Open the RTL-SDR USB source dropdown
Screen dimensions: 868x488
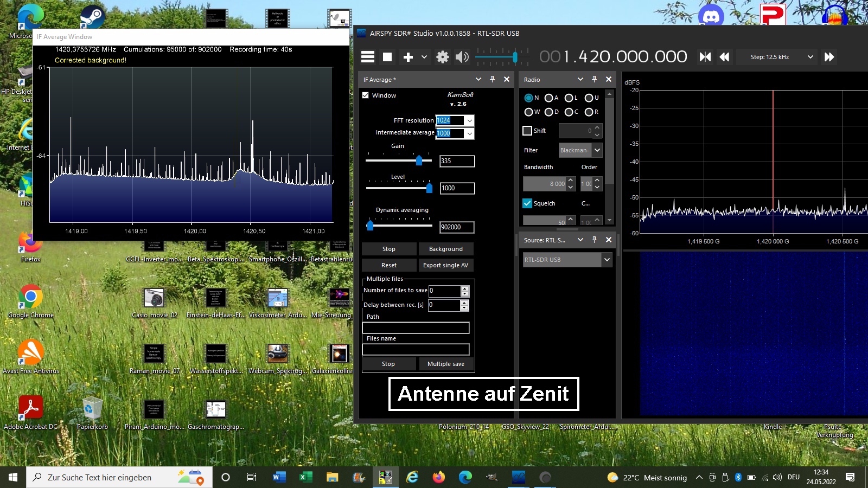567,260
